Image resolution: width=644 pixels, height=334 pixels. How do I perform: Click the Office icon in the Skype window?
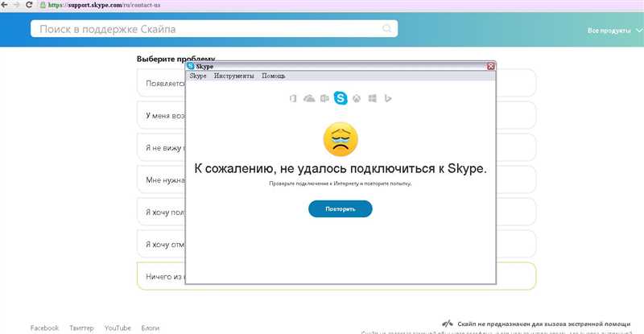[x=293, y=98]
